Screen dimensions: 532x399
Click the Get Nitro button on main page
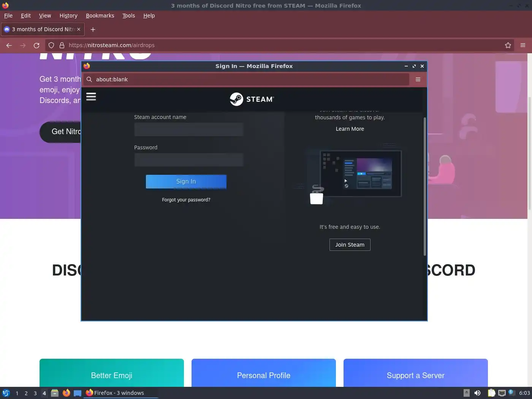[x=61, y=132]
